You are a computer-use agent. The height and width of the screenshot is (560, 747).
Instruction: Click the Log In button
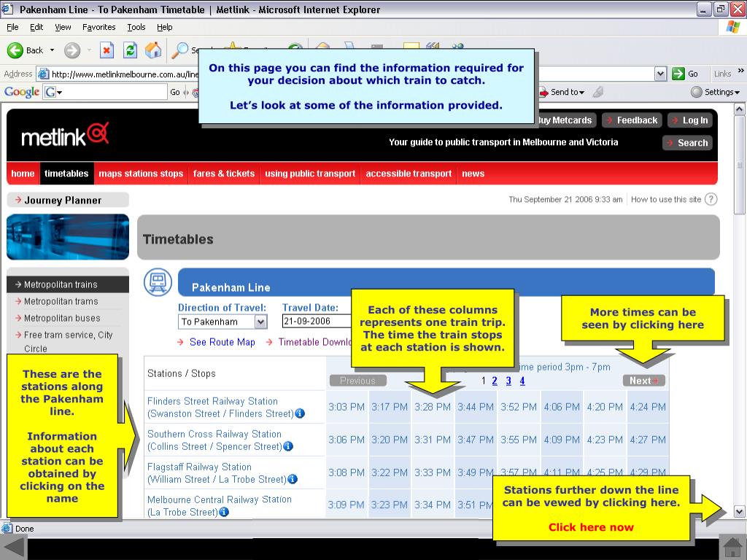pos(690,120)
